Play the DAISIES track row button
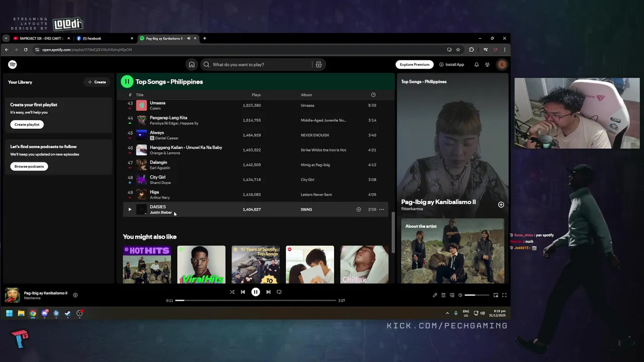 [x=130, y=209]
